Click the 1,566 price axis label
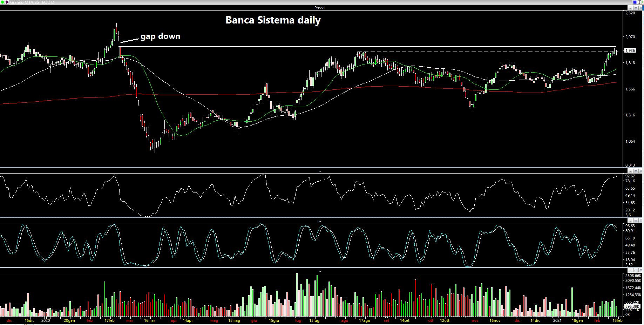This screenshot has height=325, width=644. (630, 89)
